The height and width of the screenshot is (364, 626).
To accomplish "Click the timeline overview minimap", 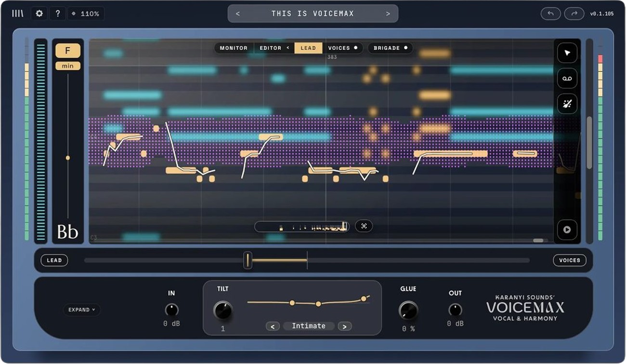I will (302, 226).
